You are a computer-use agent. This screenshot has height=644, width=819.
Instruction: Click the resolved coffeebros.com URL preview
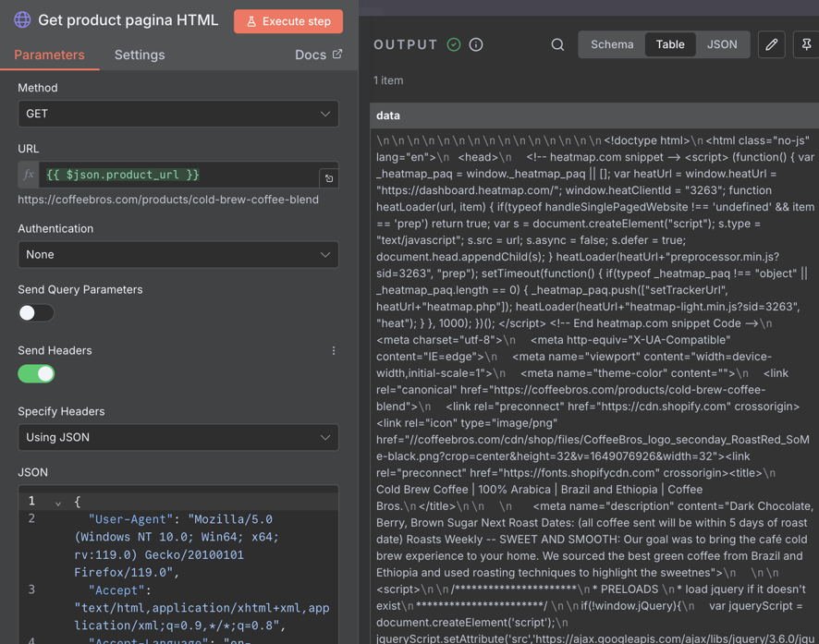pos(168,200)
